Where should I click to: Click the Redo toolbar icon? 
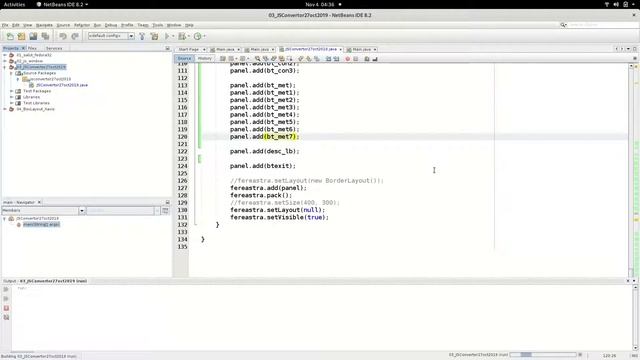(x=75, y=36)
